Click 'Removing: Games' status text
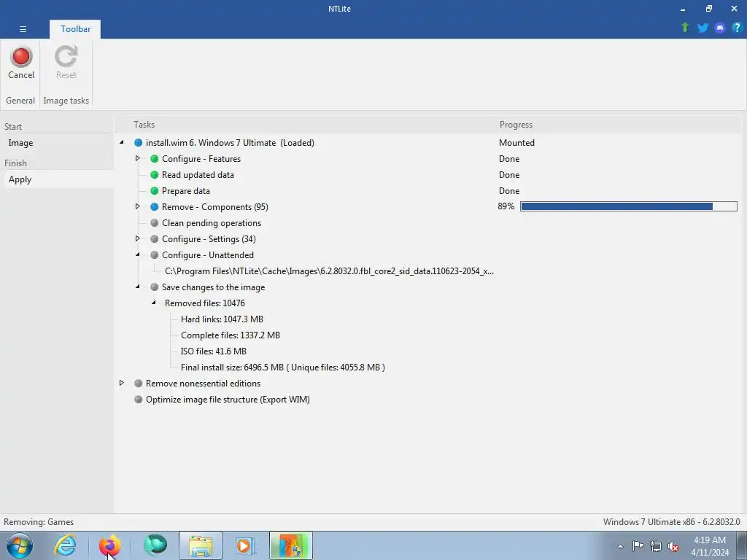 click(39, 522)
